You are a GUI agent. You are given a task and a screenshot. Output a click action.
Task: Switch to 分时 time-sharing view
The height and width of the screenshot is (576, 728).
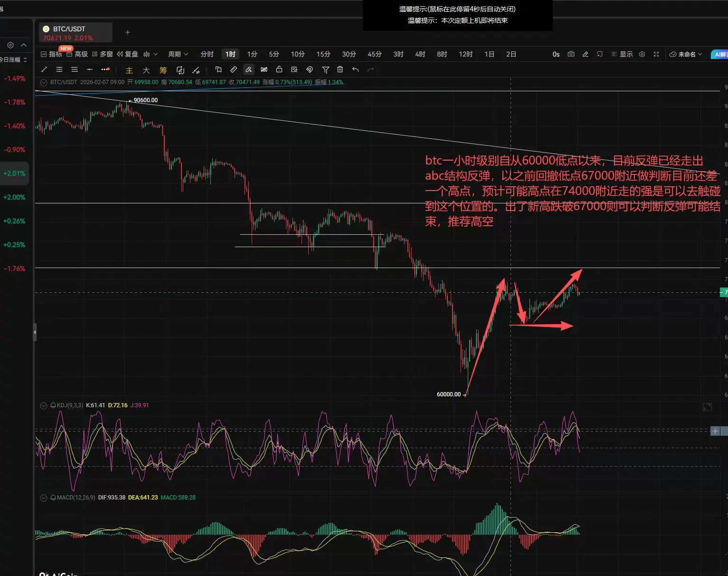tap(207, 54)
